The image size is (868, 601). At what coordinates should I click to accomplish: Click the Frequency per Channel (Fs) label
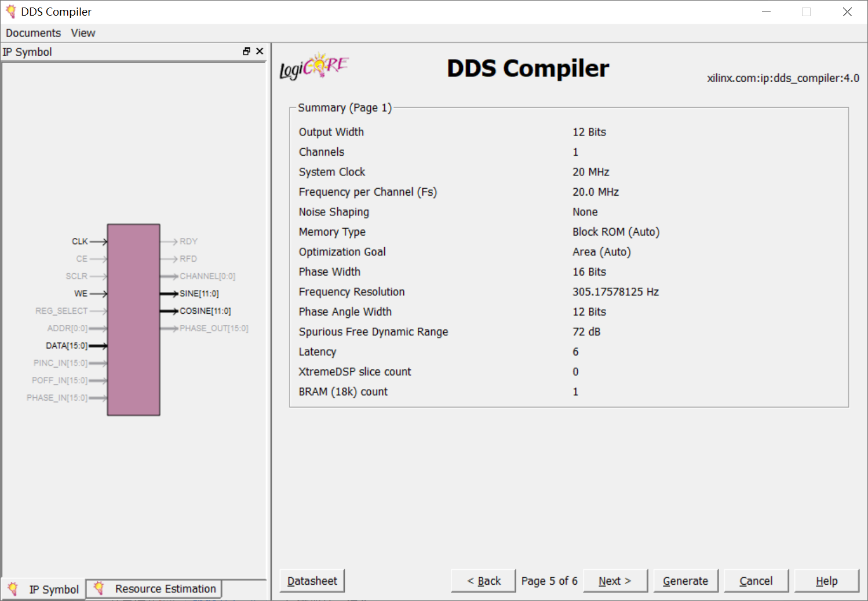pyautogui.click(x=368, y=192)
